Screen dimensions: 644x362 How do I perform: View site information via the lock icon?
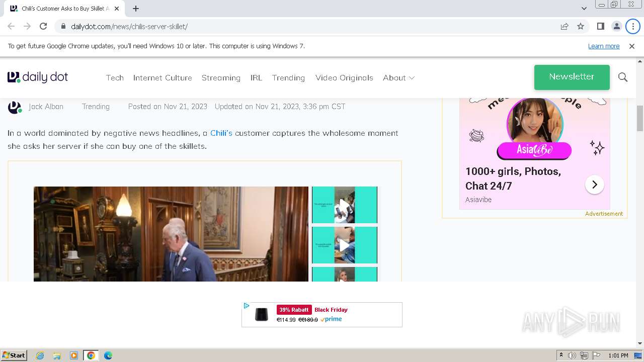(63, 26)
